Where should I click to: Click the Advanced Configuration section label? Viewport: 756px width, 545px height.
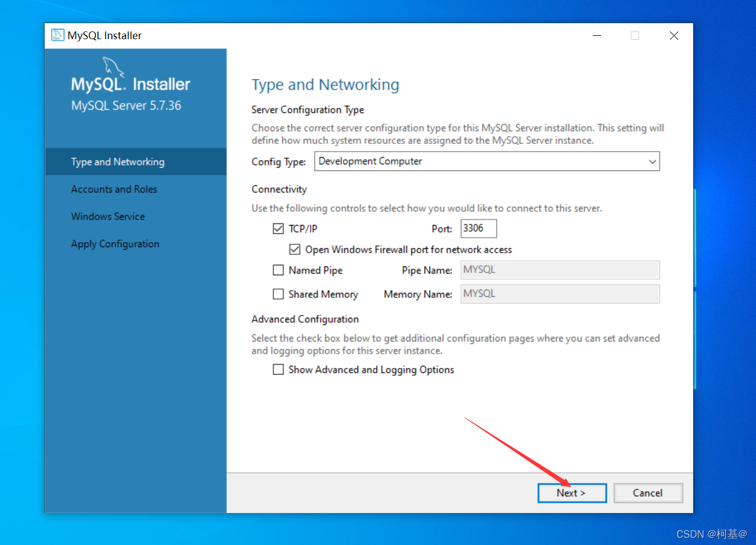pos(305,319)
